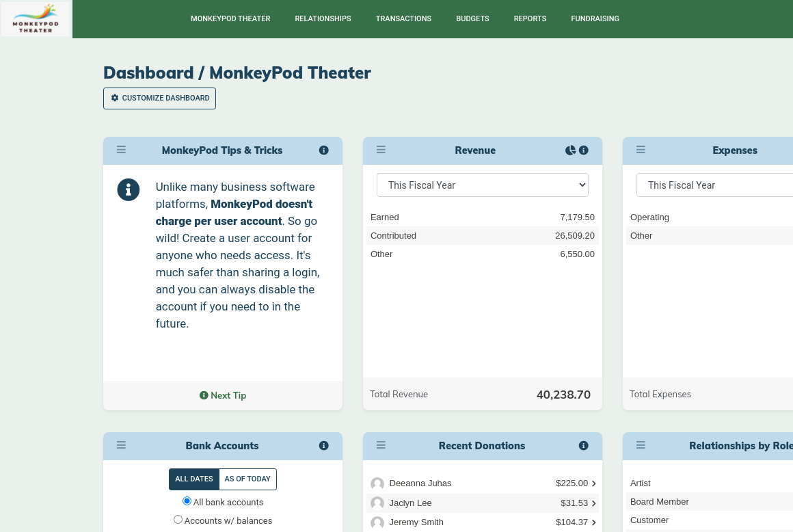Click the info icon on Bank Accounts card

click(323, 446)
